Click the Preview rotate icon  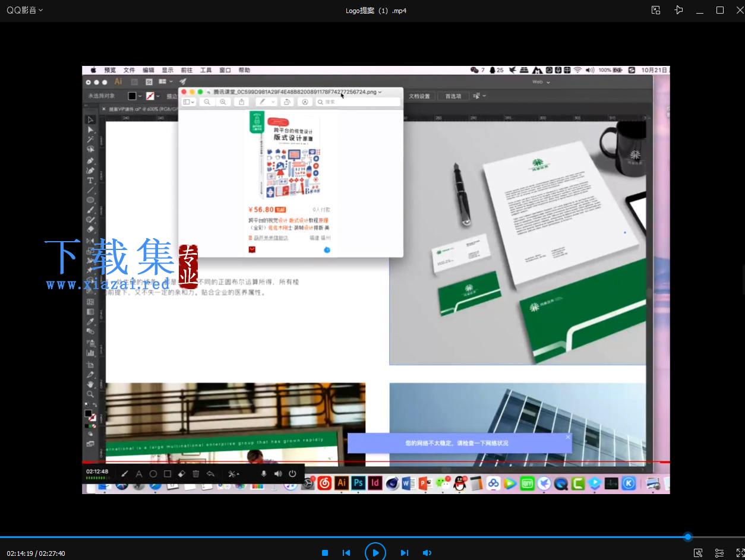click(x=287, y=102)
